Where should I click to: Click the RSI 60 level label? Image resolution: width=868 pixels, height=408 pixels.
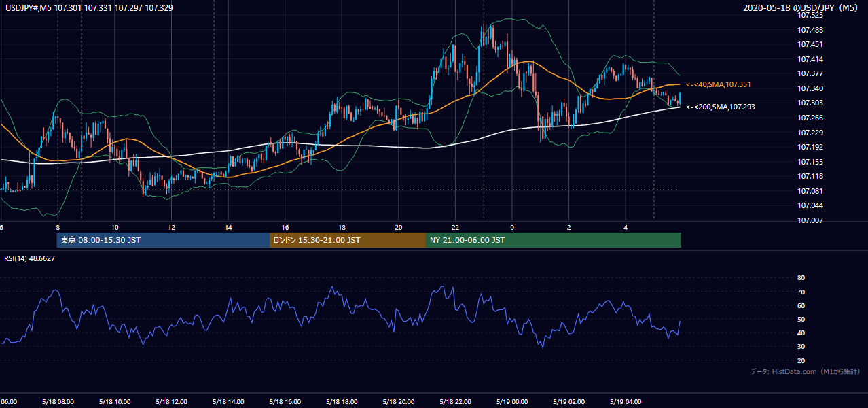click(801, 305)
